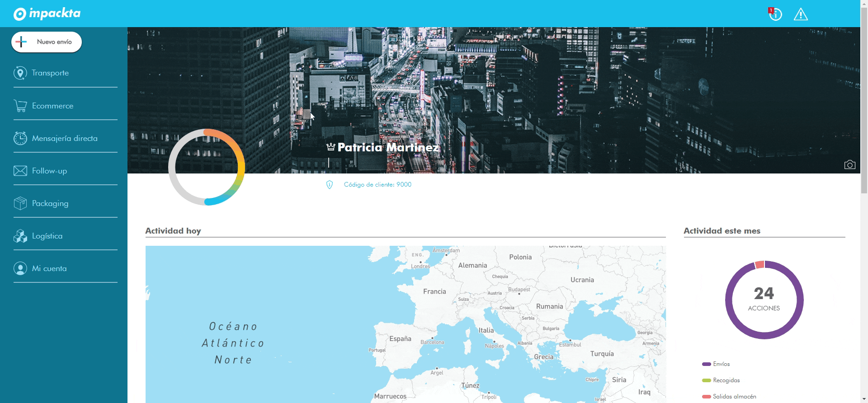Click the Actividad este mes heading
868x403 pixels.
click(722, 231)
